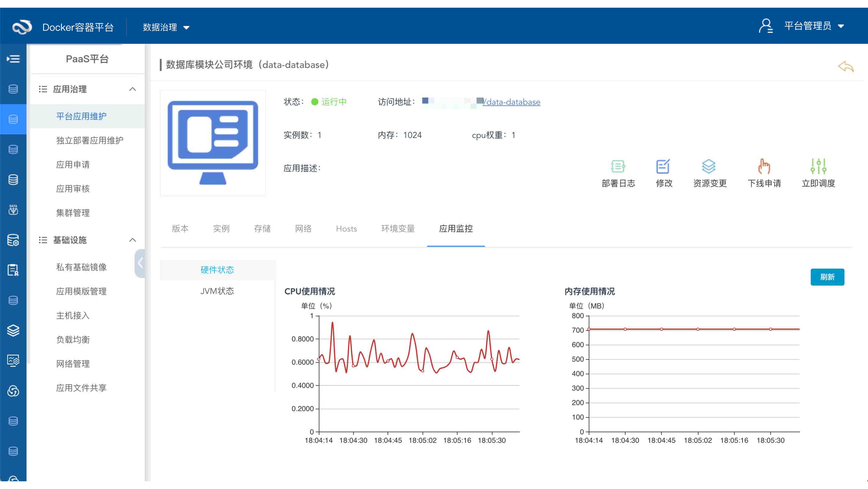Click the back arrow at top right
This screenshot has width=868, height=489.
845,67
